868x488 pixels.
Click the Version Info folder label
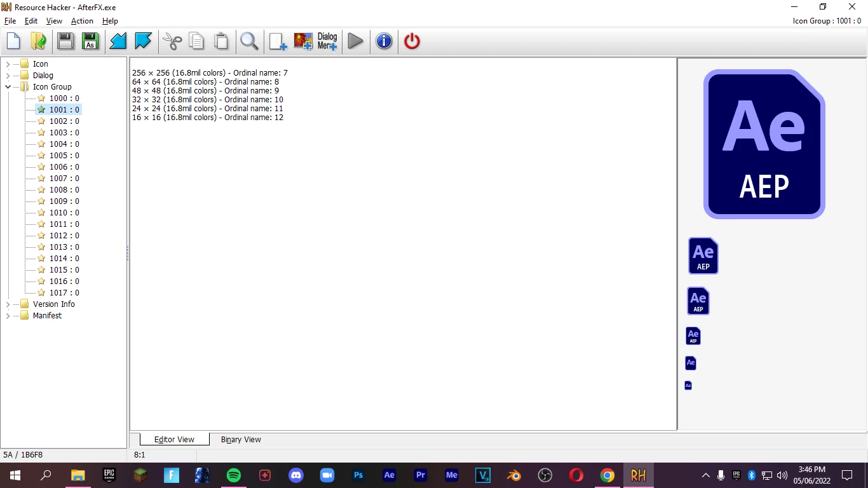(54, 304)
